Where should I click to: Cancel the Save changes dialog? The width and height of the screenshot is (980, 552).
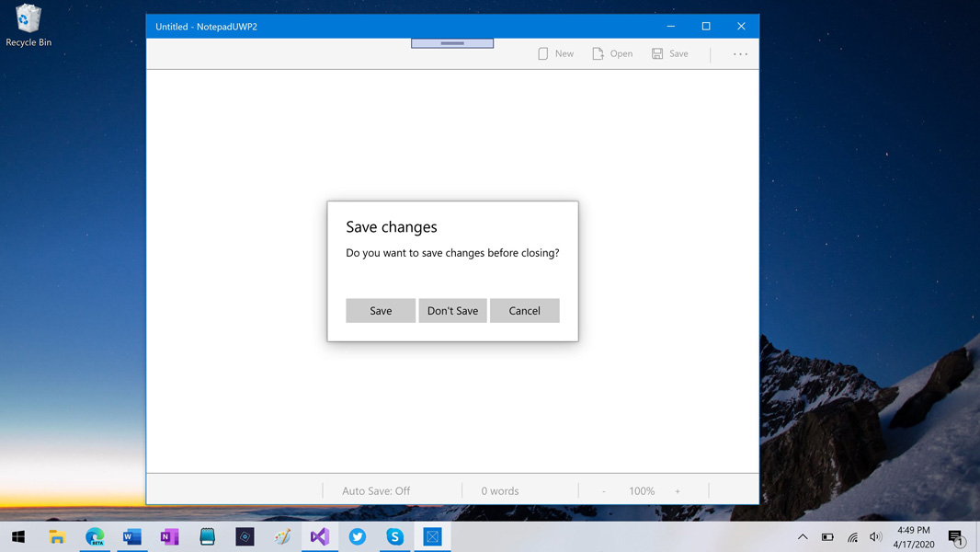524,311
